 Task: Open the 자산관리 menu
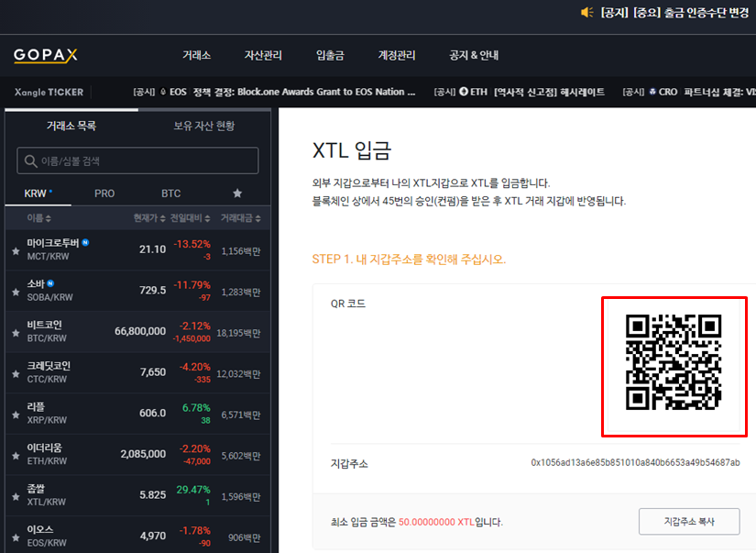pyautogui.click(x=263, y=55)
